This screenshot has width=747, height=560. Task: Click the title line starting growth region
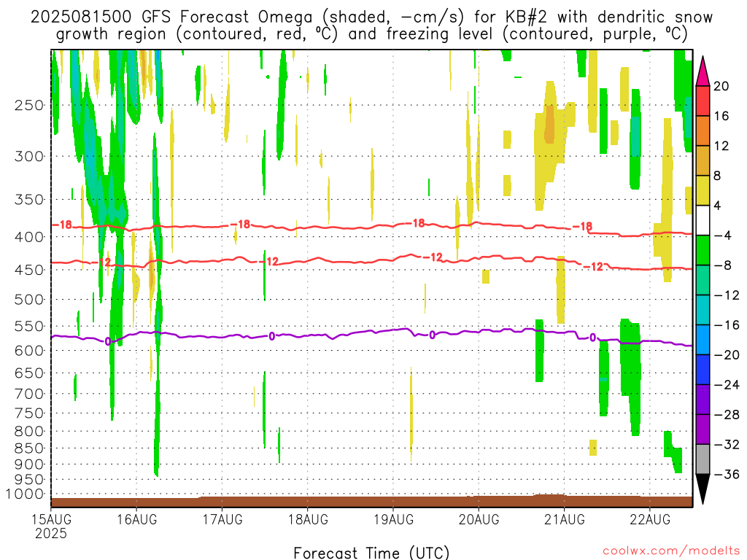tap(371, 34)
